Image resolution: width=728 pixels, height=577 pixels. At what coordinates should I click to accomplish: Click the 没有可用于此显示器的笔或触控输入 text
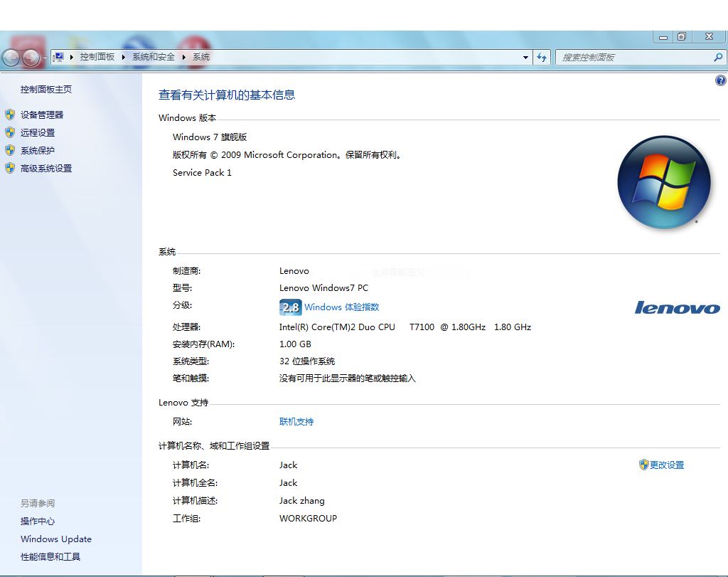click(347, 379)
